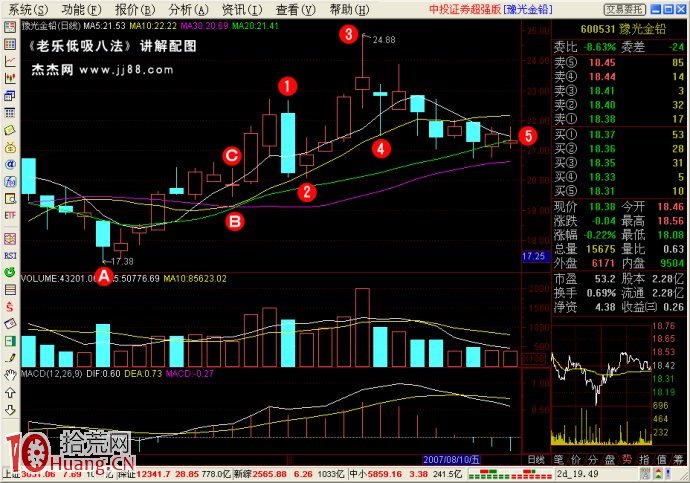Screen dimensions: 690x483
Task: Click the 委比 value -8.63%
Action: (599, 47)
